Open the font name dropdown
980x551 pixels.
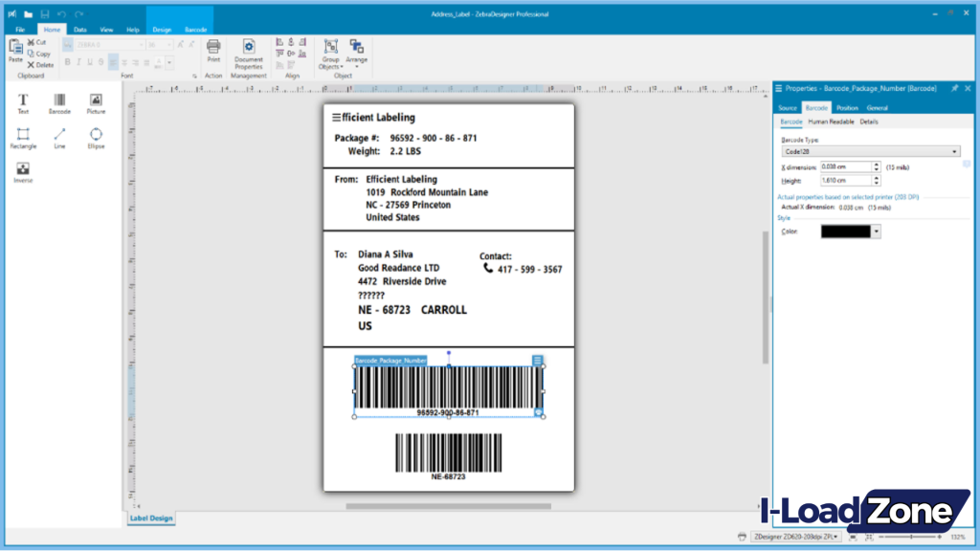141,45
